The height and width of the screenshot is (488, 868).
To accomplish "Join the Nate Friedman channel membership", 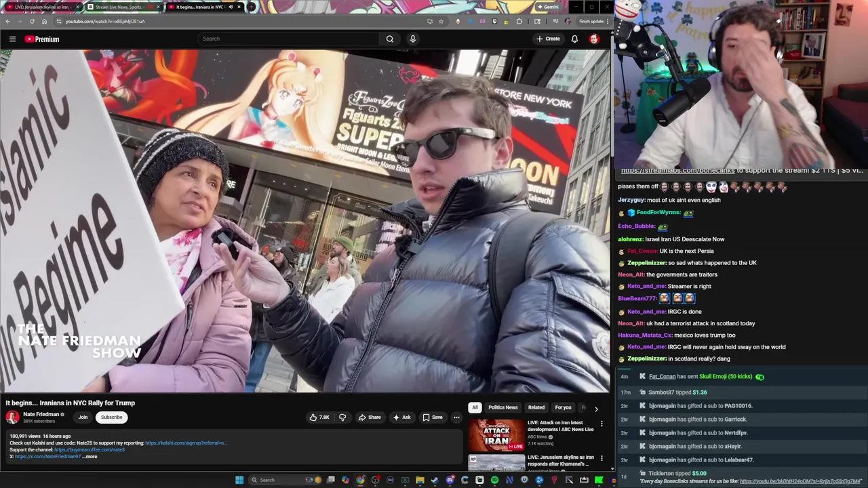I will click(83, 418).
